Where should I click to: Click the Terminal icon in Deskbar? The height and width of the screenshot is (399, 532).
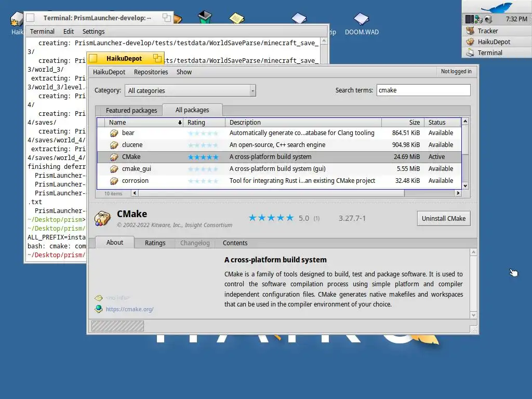coord(470,52)
